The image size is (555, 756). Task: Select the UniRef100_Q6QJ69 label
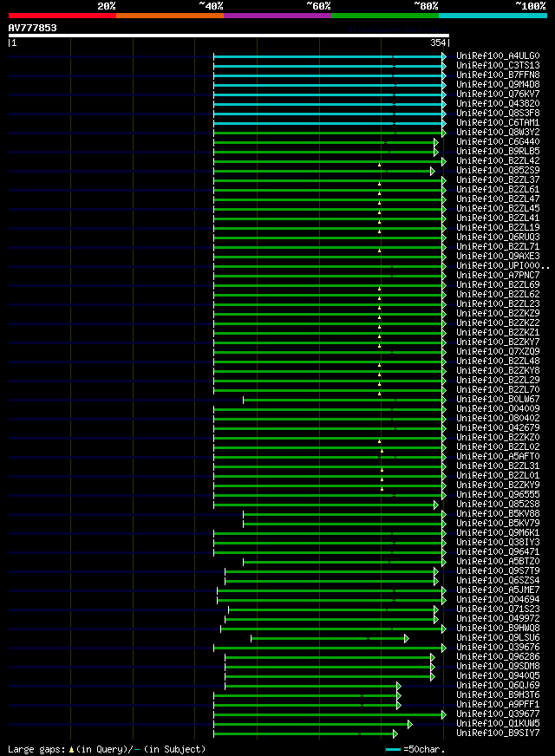click(x=498, y=685)
